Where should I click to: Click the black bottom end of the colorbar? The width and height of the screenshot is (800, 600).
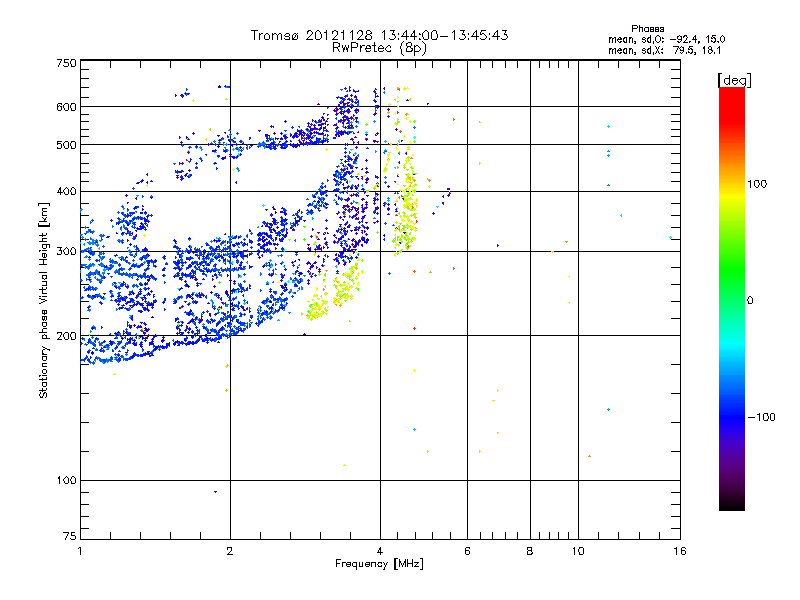point(732,503)
